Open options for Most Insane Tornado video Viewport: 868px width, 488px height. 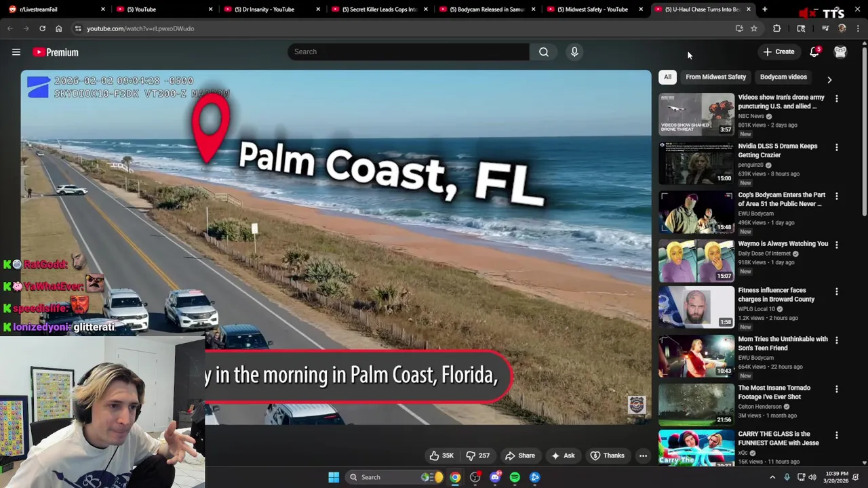click(836, 389)
